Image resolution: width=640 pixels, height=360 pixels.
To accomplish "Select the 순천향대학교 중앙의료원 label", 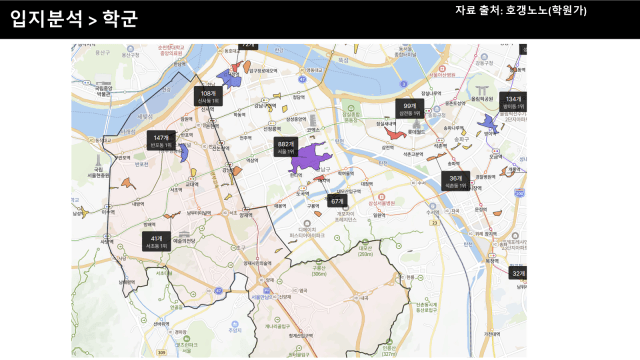I will point(170,50).
